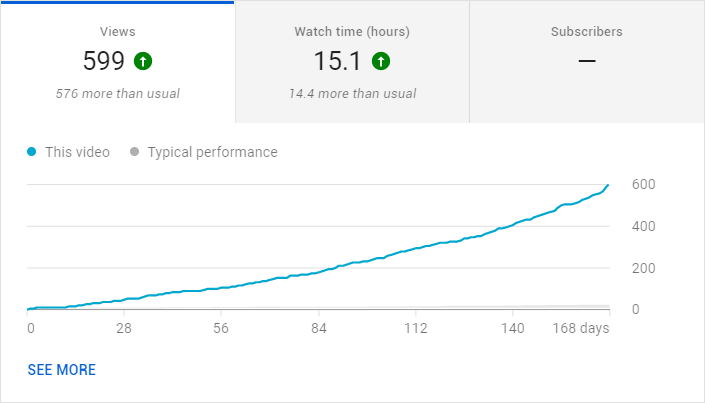Open the Subscribers tab

[587, 62]
